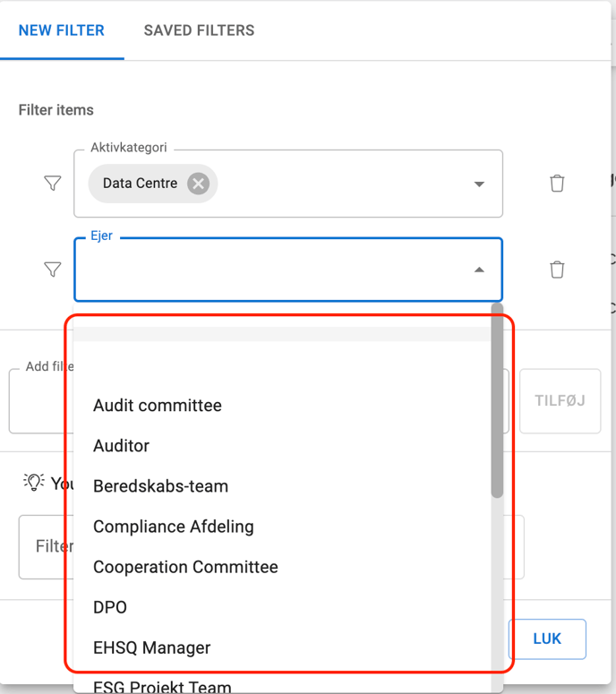Click the filter icon beside Aktivkategori
Viewport: 616px width, 694px height.
[x=53, y=184]
